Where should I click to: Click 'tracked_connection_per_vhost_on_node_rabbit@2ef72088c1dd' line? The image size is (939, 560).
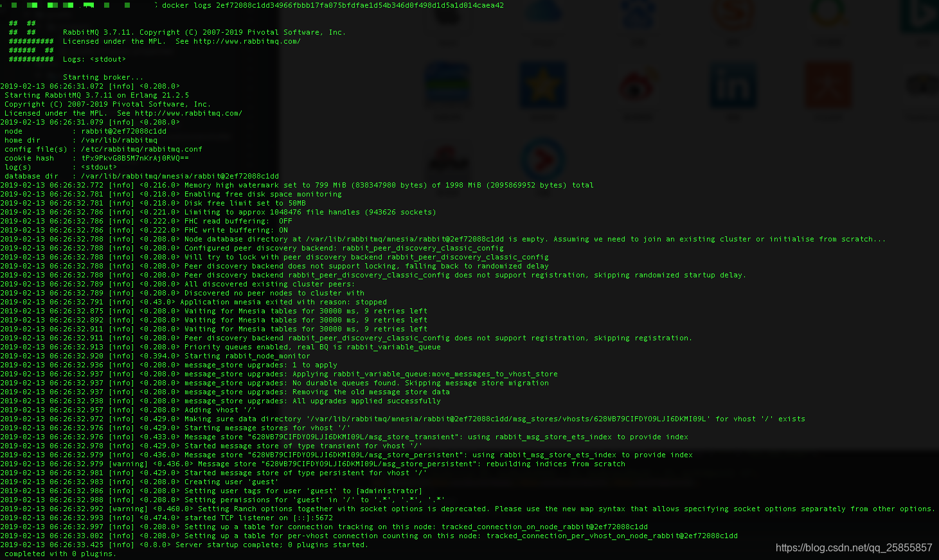[x=369, y=536]
